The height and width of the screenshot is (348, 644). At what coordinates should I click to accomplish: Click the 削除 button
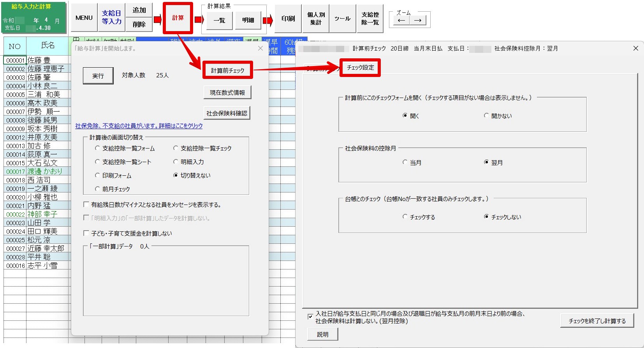point(139,24)
